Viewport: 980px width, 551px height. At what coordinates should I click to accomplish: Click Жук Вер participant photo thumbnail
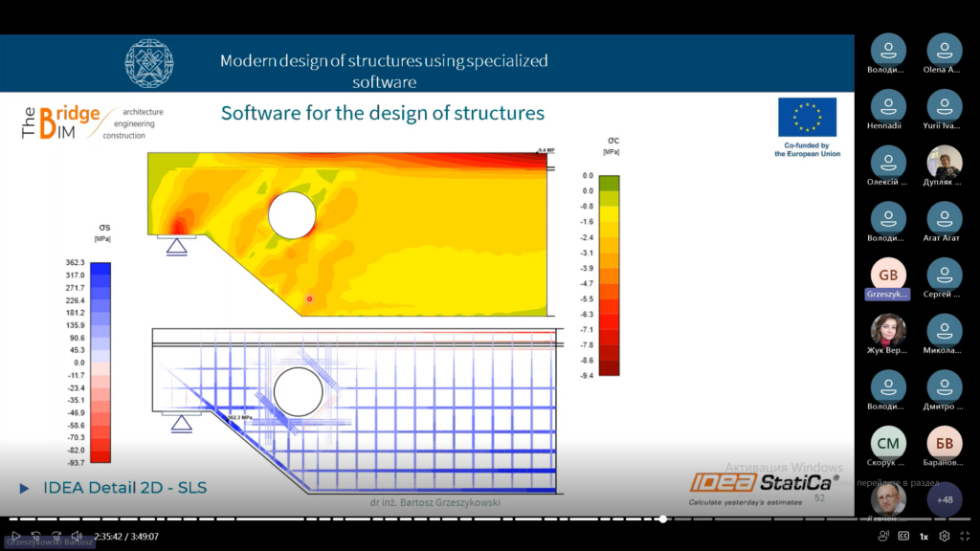point(888,330)
